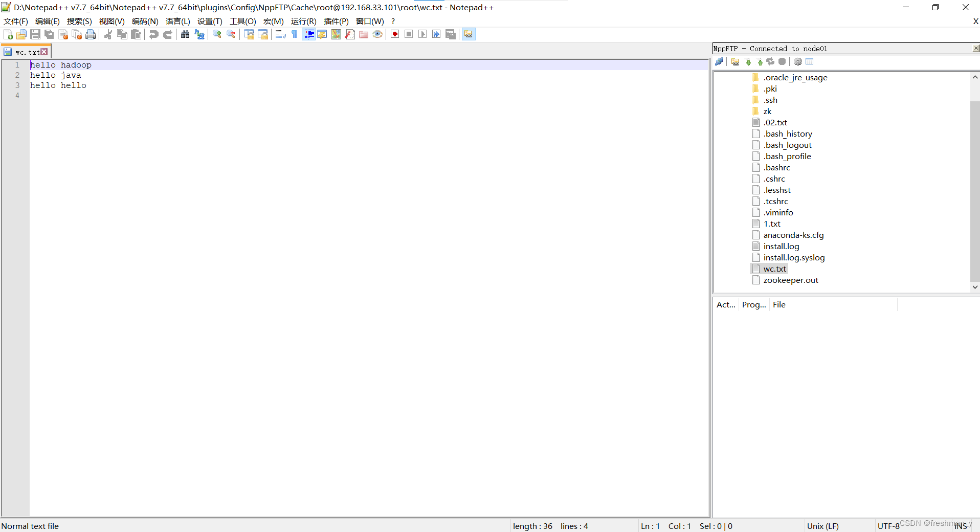
Task: Play recorded macro with play icon
Action: coord(422,34)
